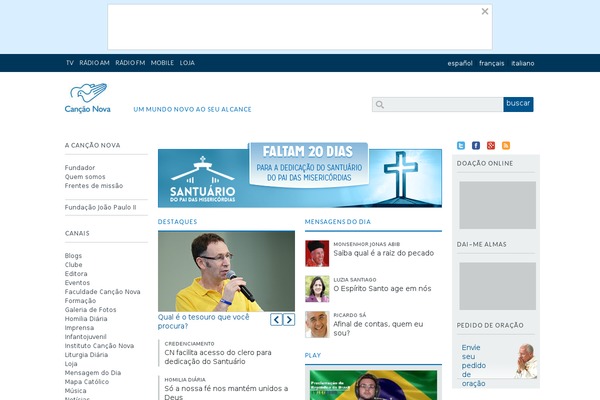Open the RSS feed icon
This screenshot has width=600, height=400.
tap(506, 145)
